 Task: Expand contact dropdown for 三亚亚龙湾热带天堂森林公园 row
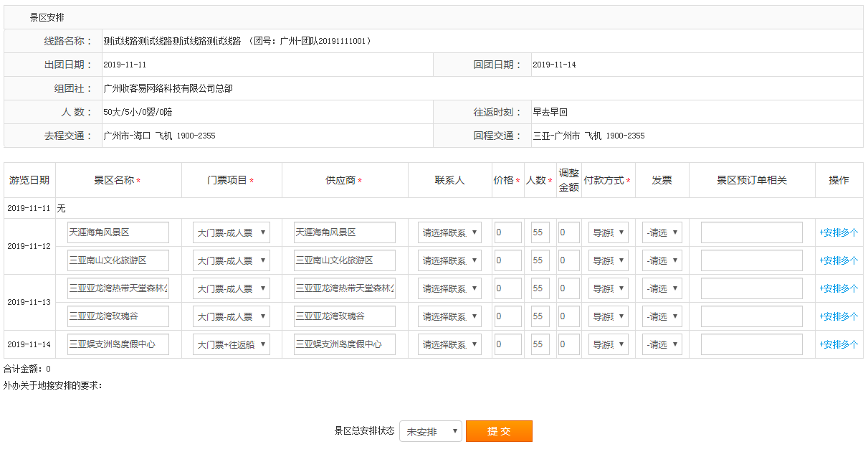(449, 288)
